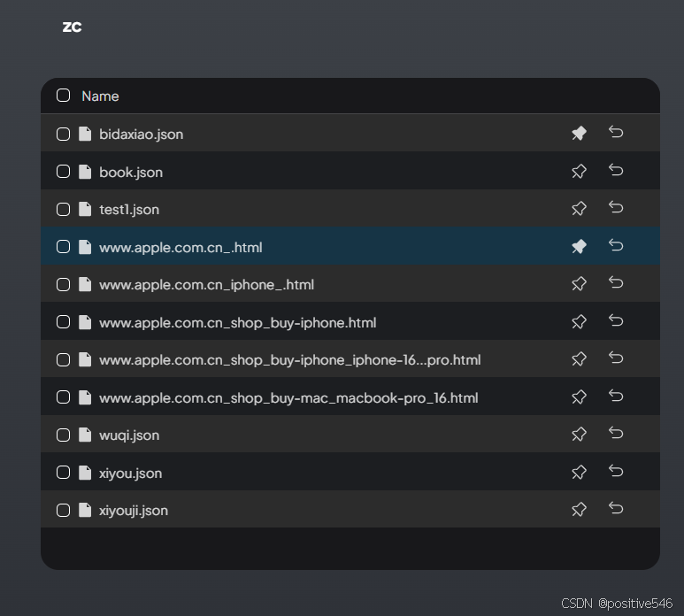Image resolution: width=684 pixels, height=616 pixels.
Task: Pin the xiyouji.json file
Action: [579, 510]
